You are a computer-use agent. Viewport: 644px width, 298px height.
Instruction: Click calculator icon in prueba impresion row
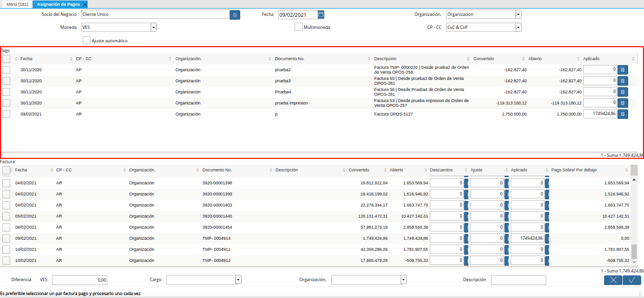click(x=622, y=103)
